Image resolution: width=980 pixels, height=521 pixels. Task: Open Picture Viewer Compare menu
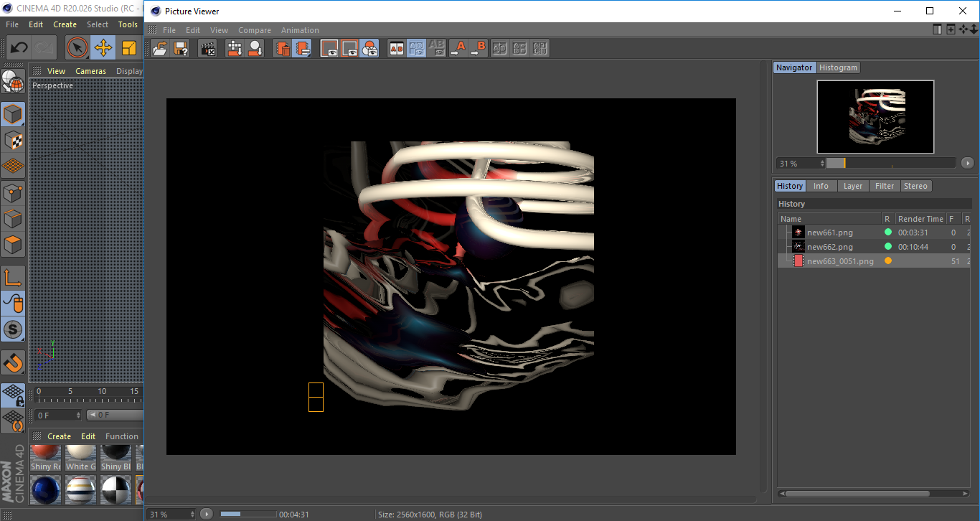255,30
